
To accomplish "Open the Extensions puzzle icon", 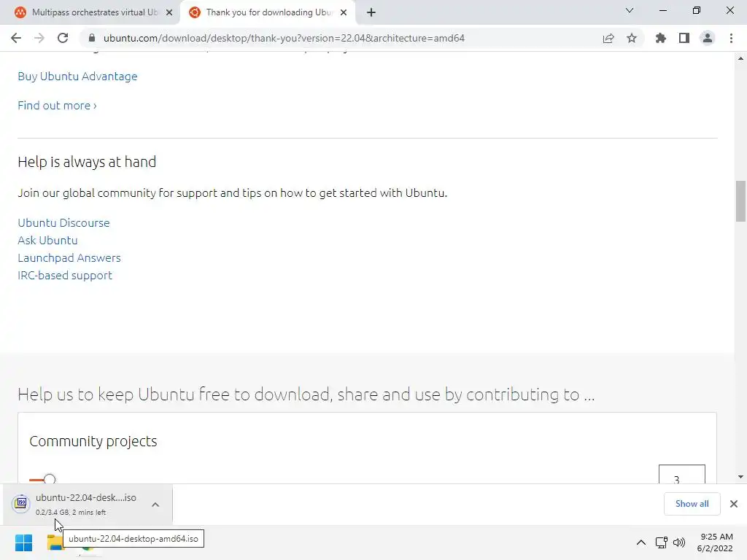I will (661, 38).
